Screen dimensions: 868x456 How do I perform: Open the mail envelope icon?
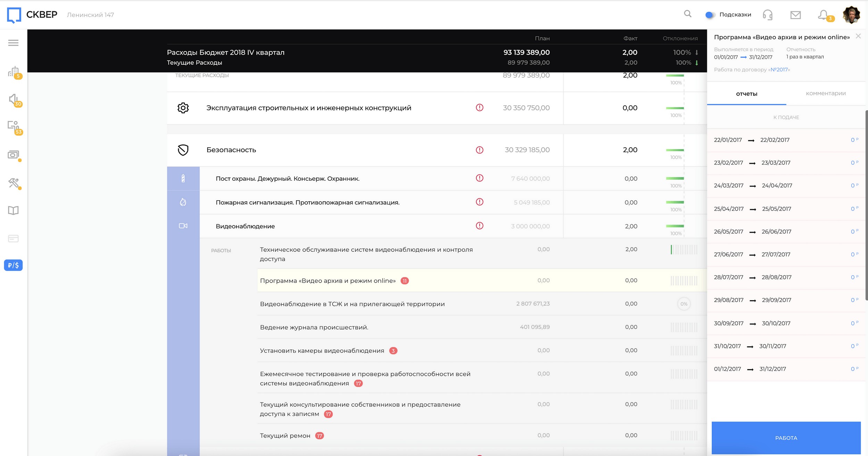click(795, 15)
